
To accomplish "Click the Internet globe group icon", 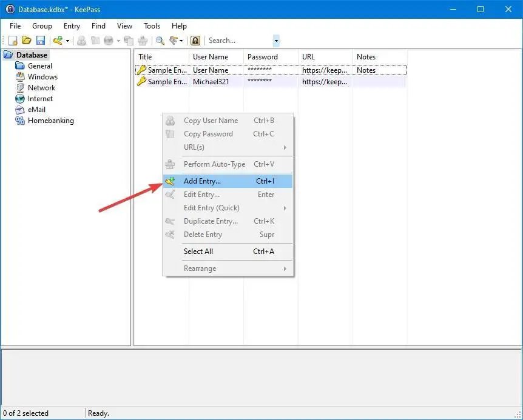I will pos(20,99).
